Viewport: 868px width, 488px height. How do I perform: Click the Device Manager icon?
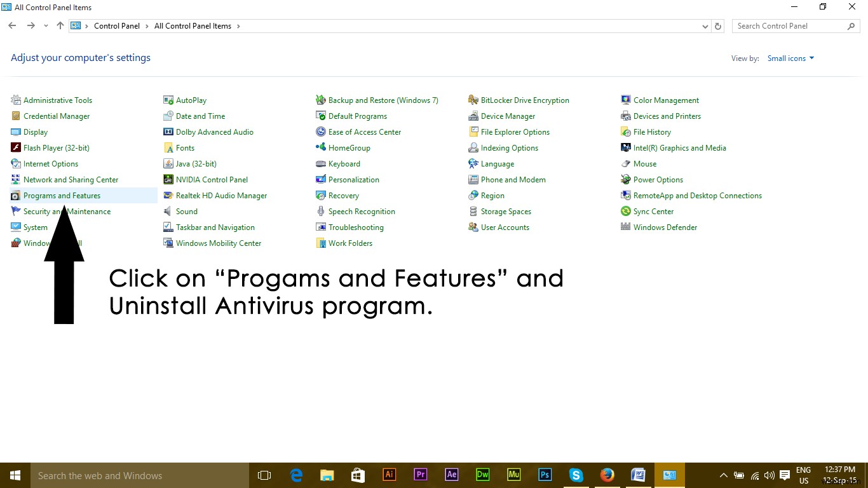[473, 116]
